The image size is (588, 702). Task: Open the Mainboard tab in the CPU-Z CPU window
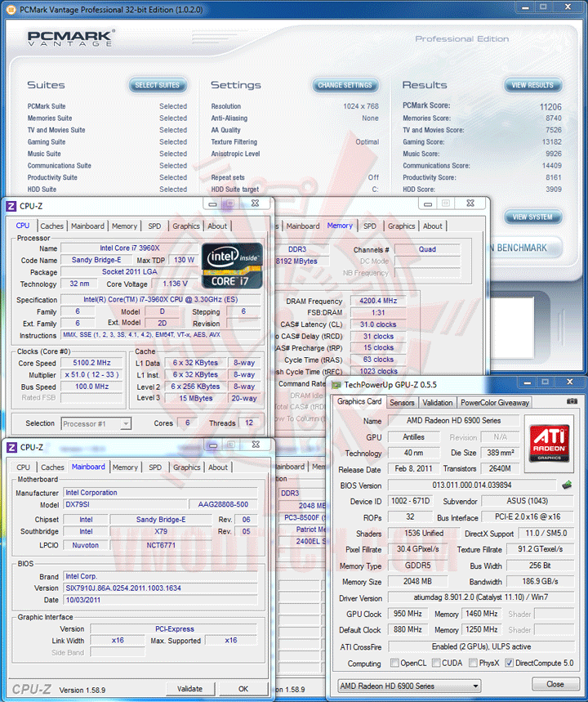[x=87, y=226]
